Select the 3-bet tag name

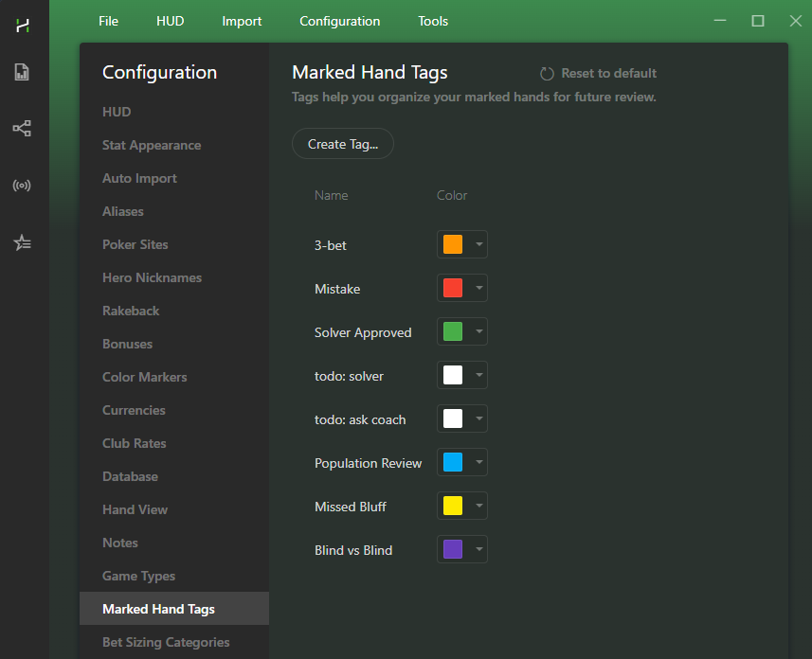331,245
